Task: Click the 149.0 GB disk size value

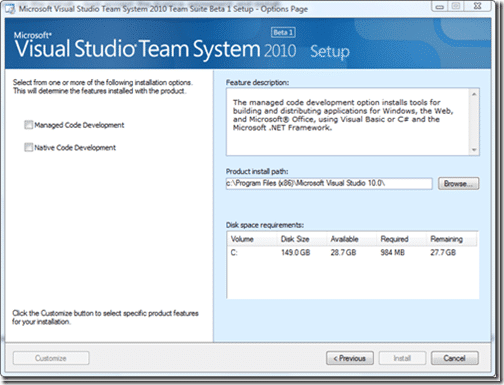Action: (x=295, y=253)
